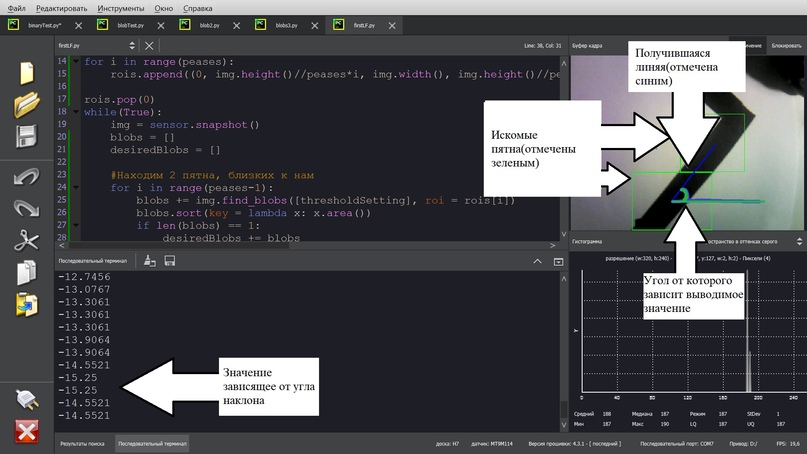The image size is (807, 454).
Task: Click the terminal value -13.0767
Action: [84, 289]
